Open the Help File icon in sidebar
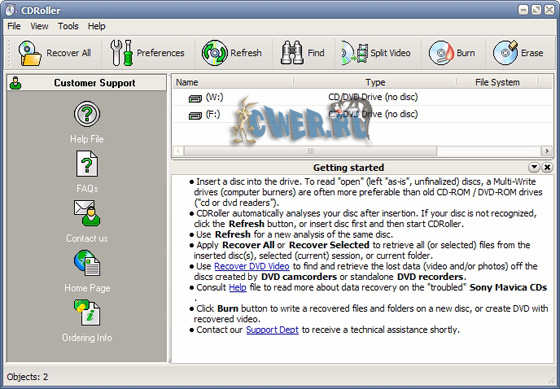560x389 pixels. click(x=87, y=114)
